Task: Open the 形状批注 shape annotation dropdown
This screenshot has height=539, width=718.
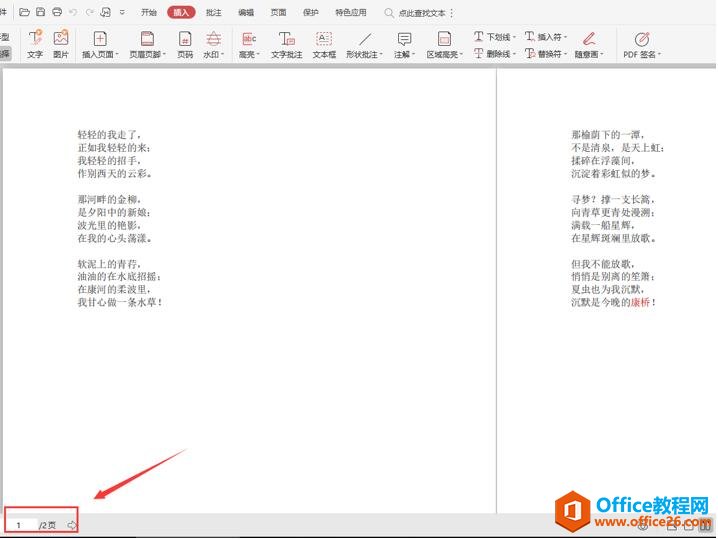Action: click(x=364, y=44)
